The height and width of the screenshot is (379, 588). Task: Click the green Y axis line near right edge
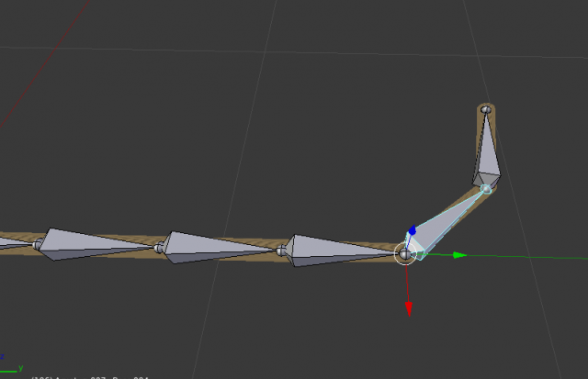(551, 257)
